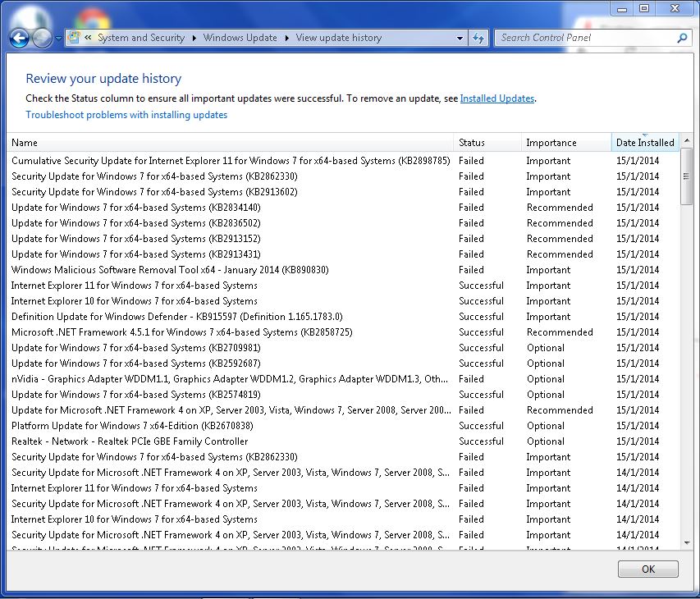Click the OK button
The height and width of the screenshot is (599, 700).
[x=648, y=569]
